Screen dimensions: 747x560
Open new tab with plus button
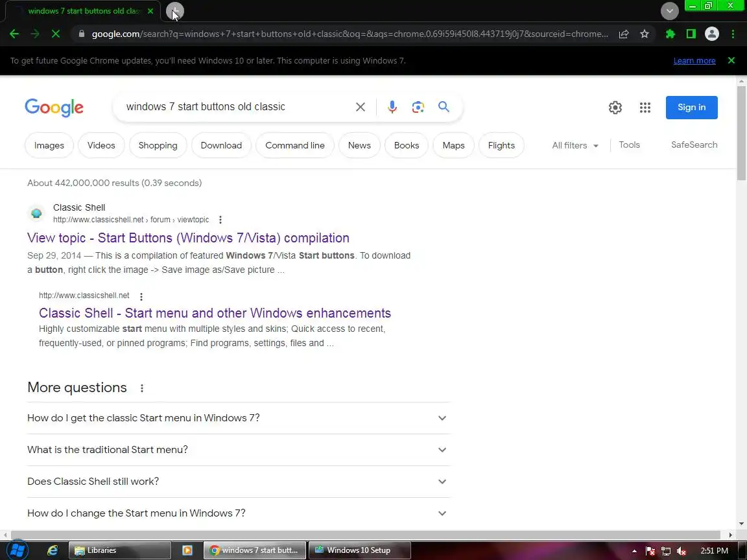(175, 11)
